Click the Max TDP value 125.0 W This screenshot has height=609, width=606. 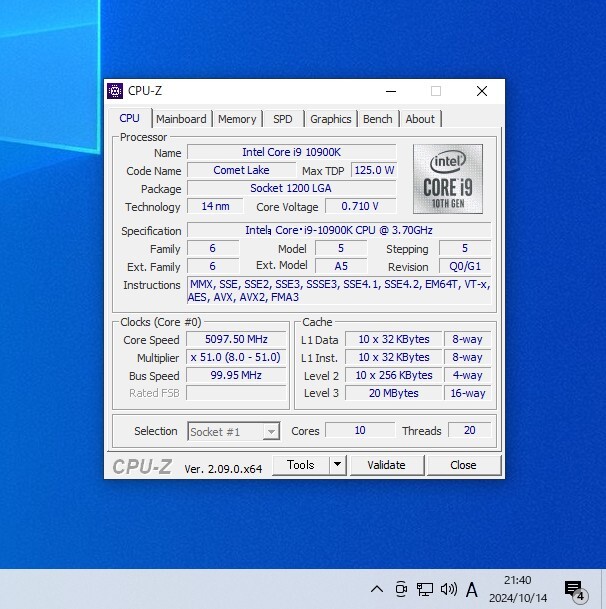[374, 170]
